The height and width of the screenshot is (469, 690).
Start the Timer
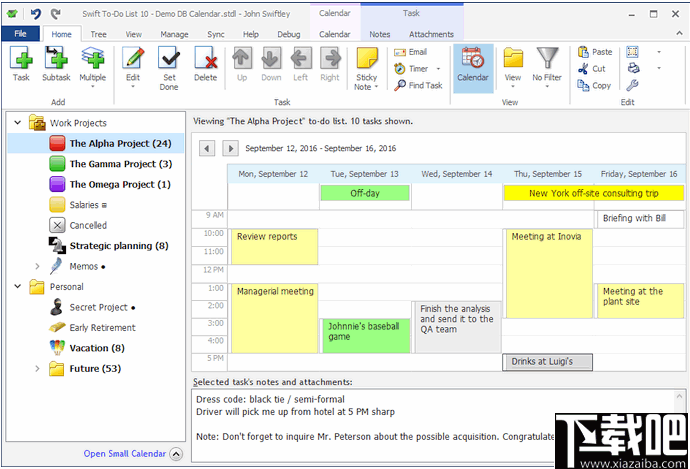[411, 69]
